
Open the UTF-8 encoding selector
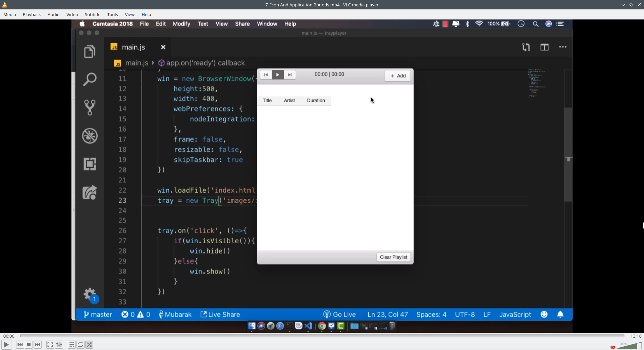pos(465,314)
